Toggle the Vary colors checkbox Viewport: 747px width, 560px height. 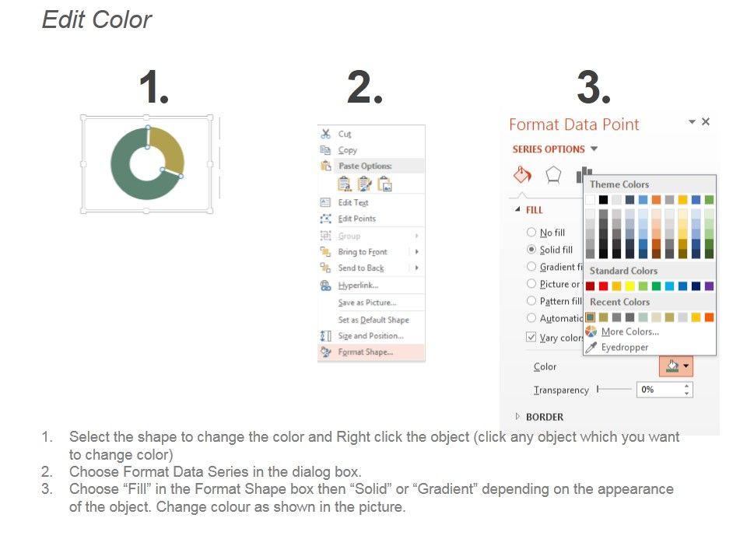531,338
